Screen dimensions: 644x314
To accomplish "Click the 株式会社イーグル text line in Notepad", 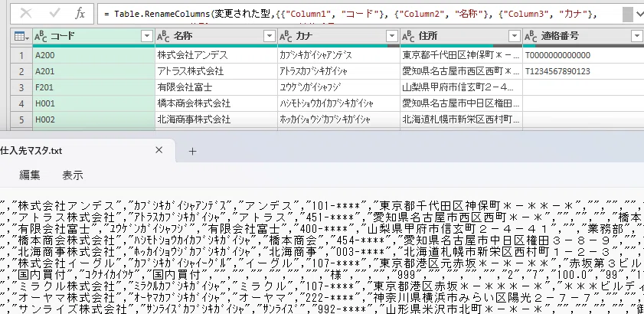I will pos(322,263).
